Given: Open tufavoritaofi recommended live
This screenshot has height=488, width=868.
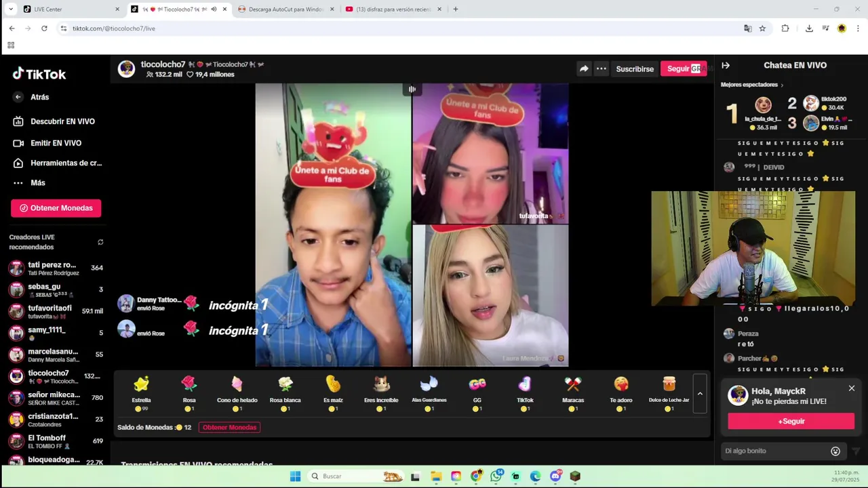Looking at the screenshot, I should point(56,312).
